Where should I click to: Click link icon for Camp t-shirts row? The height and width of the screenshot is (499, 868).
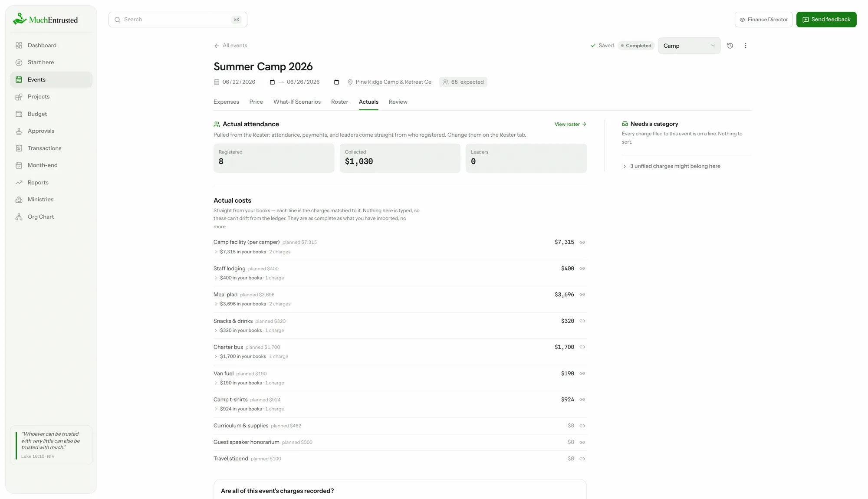point(582,400)
